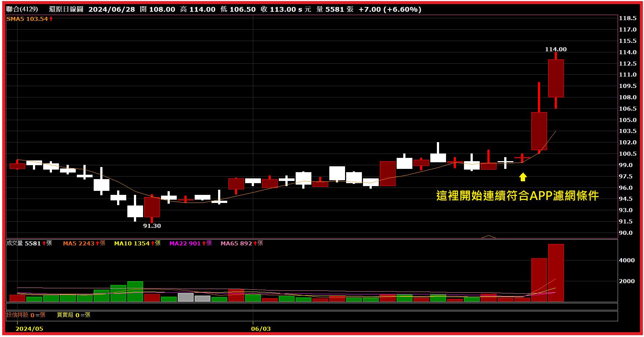Viewport: 644px width, 337px height.
Task: Click the 112.5 price axis label
Action: [628, 63]
